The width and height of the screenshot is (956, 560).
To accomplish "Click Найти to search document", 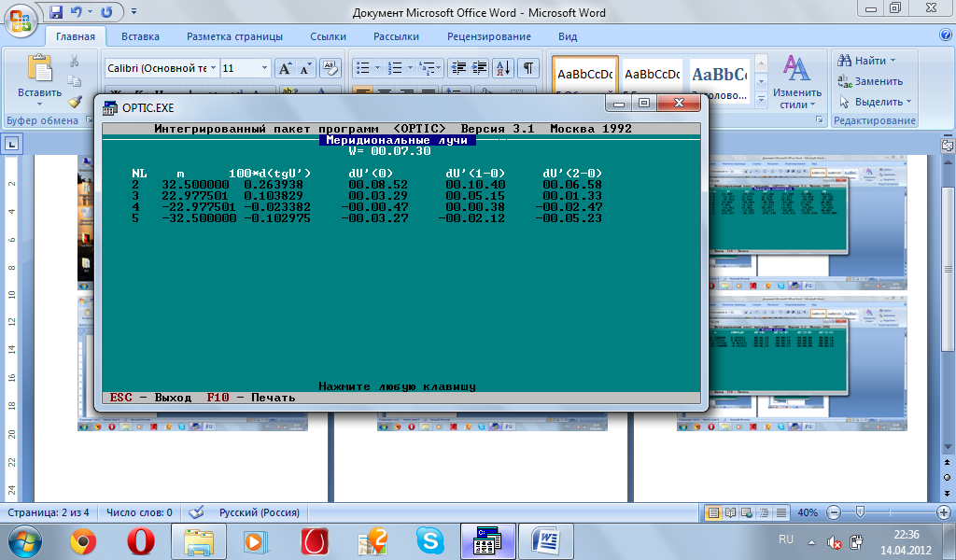I will tap(865, 61).
